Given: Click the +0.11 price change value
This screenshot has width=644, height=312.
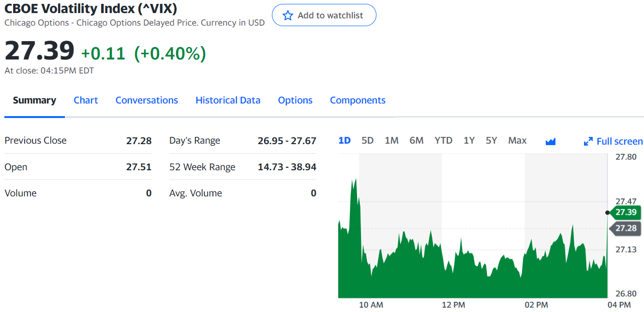Looking at the screenshot, I should click(x=103, y=53).
